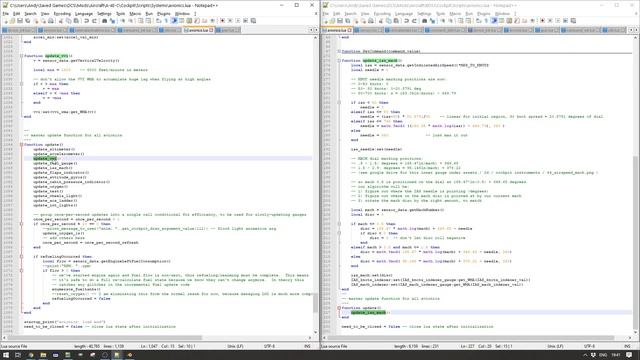
Task: Expand folded function SetCommand in right editor
Action: (339, 51)
